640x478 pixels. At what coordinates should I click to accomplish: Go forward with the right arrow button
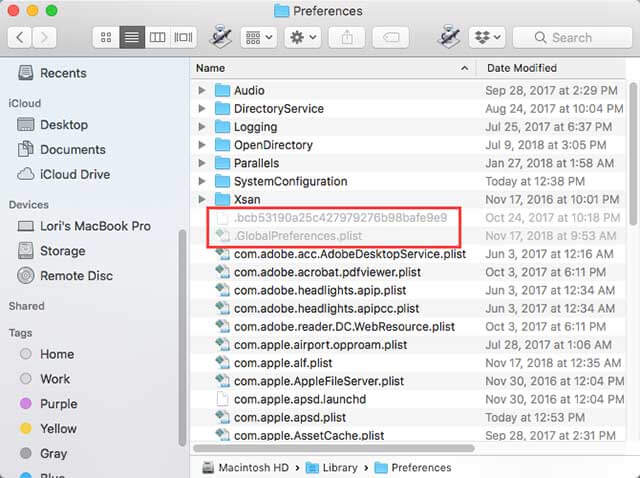[x=44, y=38]
